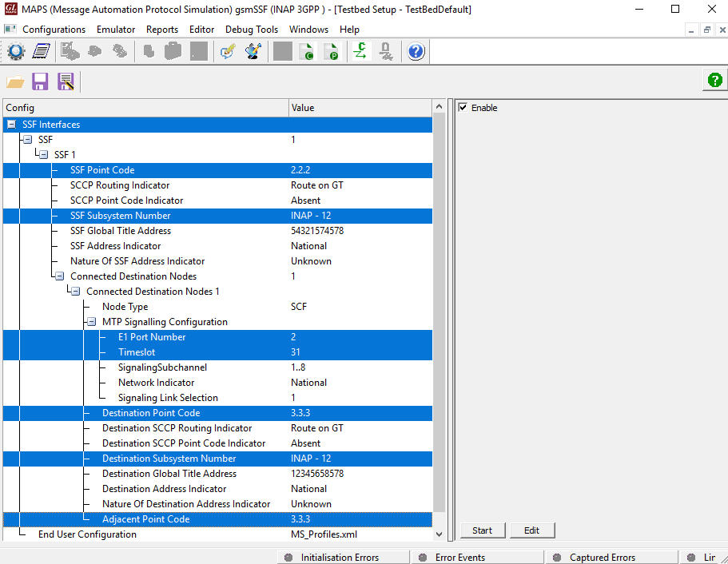
Task: Collapse the SSF Interfaces tree node
Action: (10, 124)
